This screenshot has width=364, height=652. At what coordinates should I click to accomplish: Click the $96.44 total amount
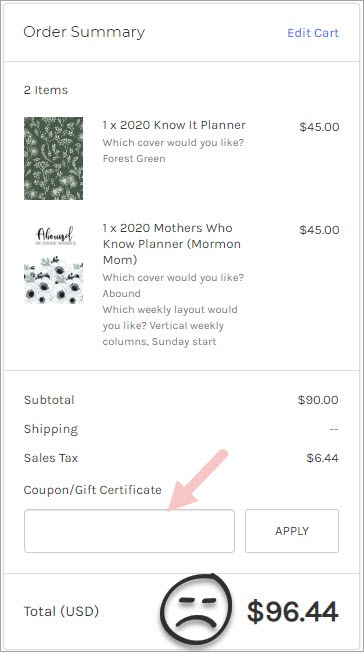tap(292, 612)
